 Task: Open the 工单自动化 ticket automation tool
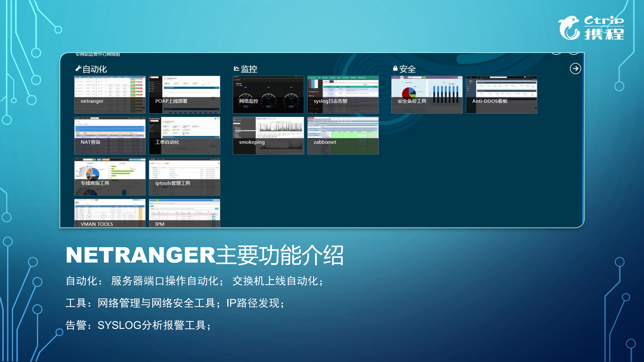[x=185, y=135]
